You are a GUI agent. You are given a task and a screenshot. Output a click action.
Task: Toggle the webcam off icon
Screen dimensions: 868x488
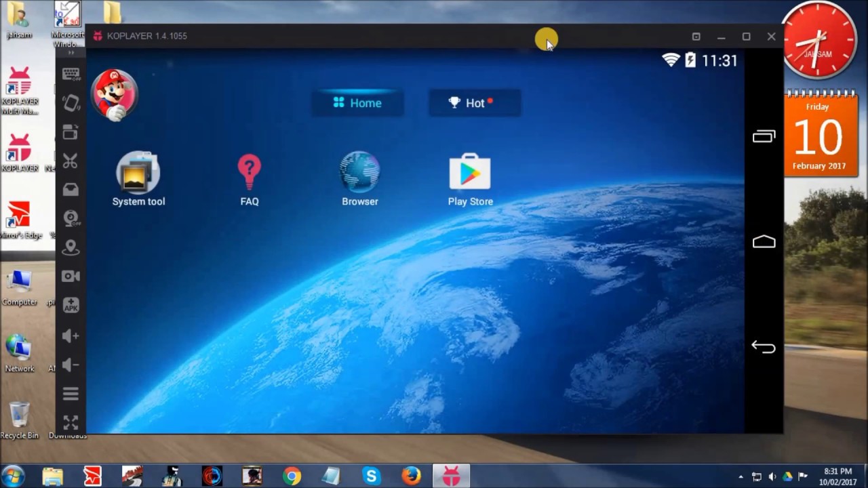[71, 218]
